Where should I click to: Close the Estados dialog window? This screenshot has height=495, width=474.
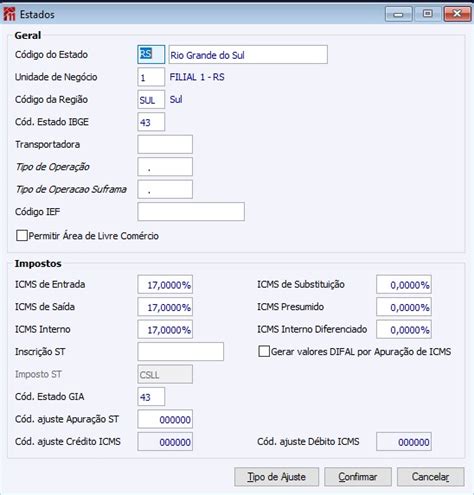click(457, 14)
